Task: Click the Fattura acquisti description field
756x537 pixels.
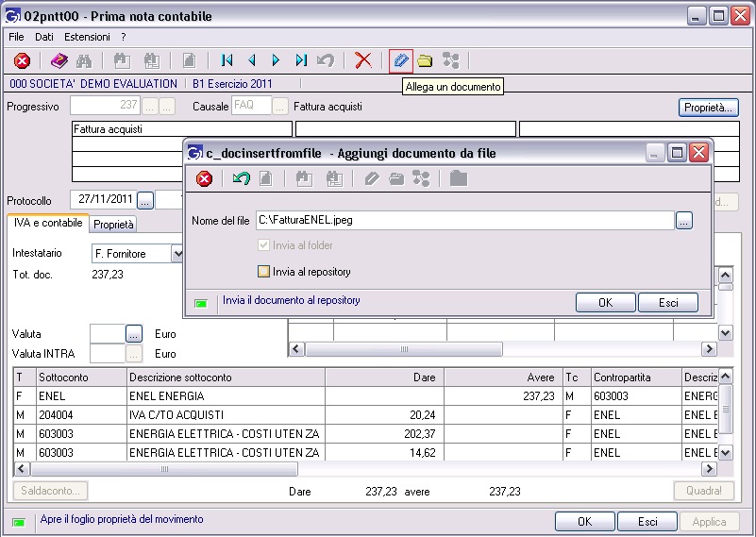Action: pos(182,128)
